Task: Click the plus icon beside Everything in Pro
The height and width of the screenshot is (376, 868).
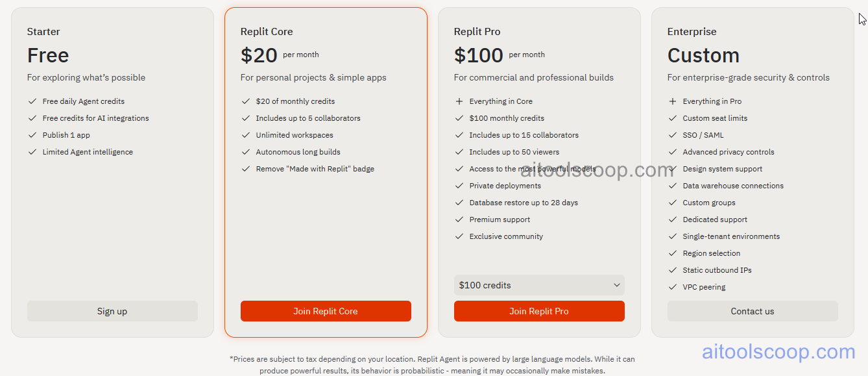Action: 672,101
